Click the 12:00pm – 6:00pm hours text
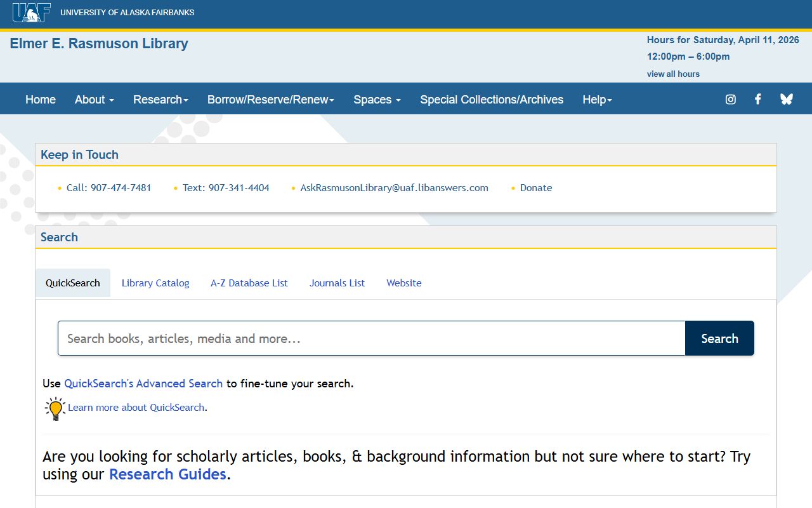This screenshot has width=812, height=508. [x=688, y=57]
